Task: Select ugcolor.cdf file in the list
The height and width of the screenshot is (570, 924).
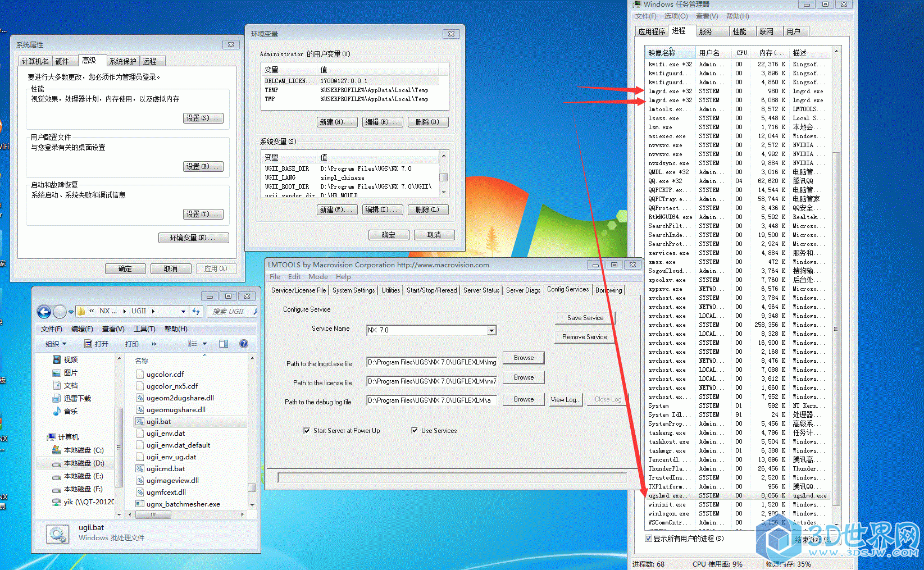Action: [165, 374]
